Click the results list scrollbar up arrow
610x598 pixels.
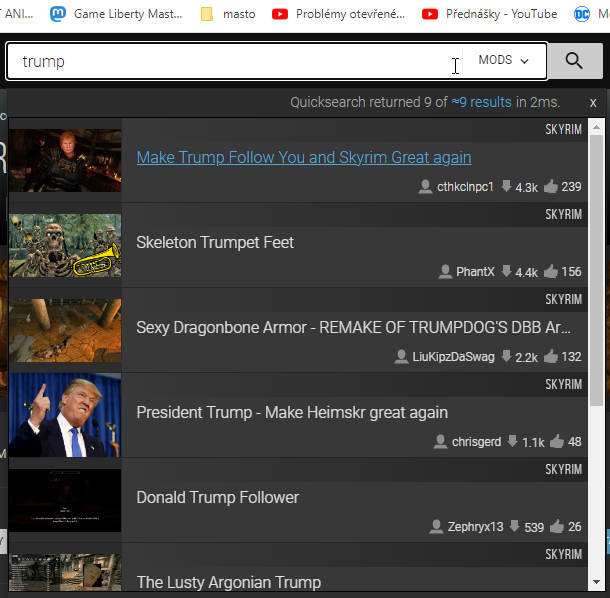tap(596, 127)
